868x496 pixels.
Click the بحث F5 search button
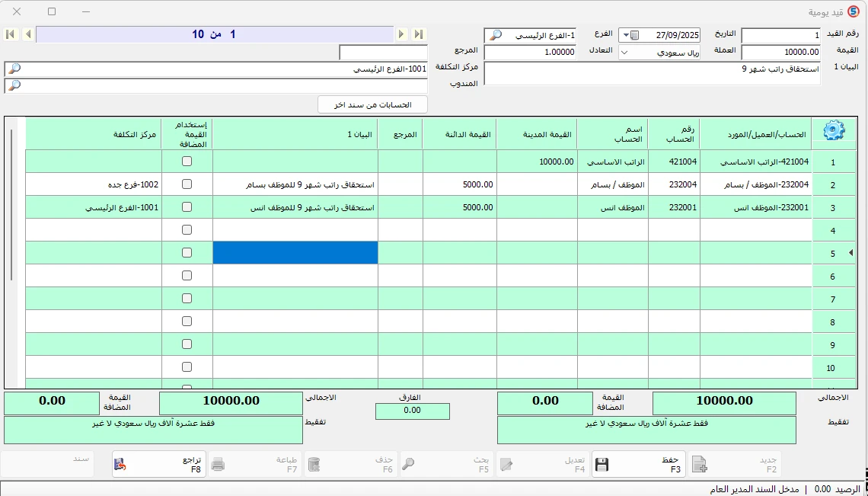point(447,464)
